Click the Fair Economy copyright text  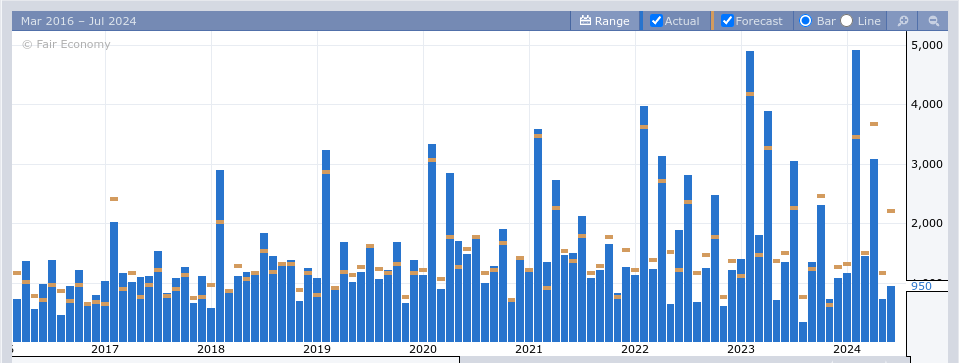click(66, 44)
